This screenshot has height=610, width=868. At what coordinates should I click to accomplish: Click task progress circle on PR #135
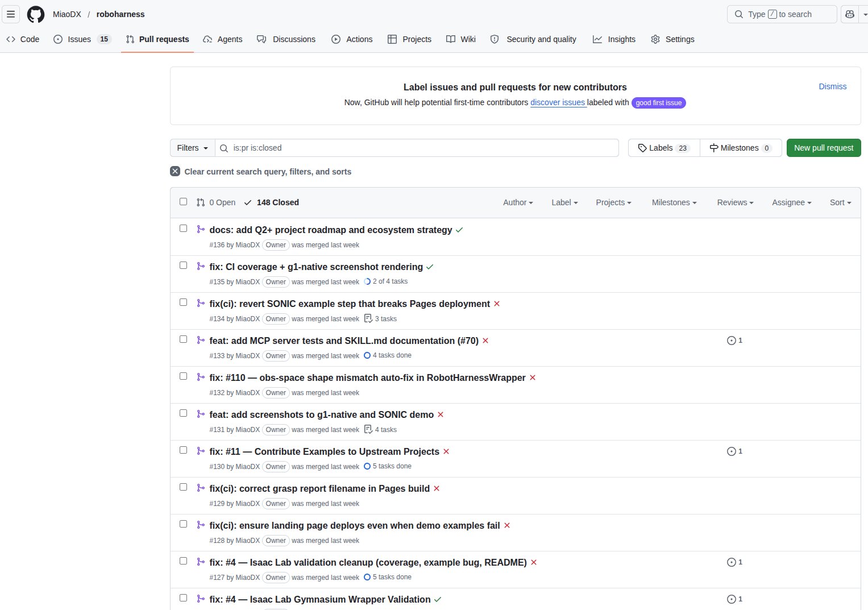pyautogui.click(x=367, y=281)
